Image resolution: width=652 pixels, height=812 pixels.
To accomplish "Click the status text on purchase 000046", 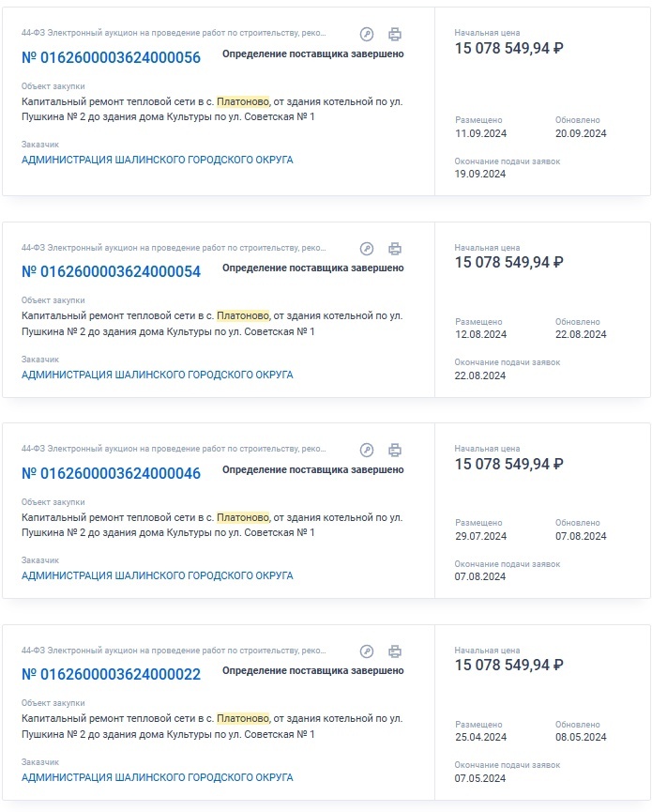I will [313, 469].
